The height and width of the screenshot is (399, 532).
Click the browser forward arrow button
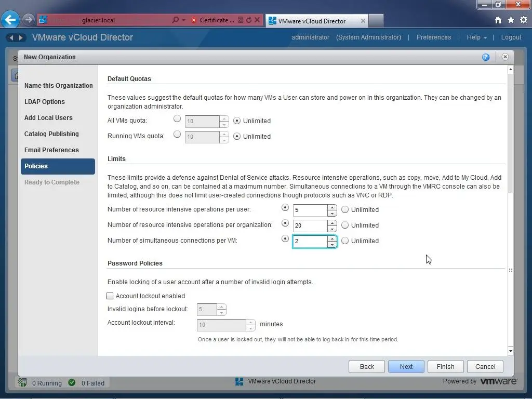point(29,20)
